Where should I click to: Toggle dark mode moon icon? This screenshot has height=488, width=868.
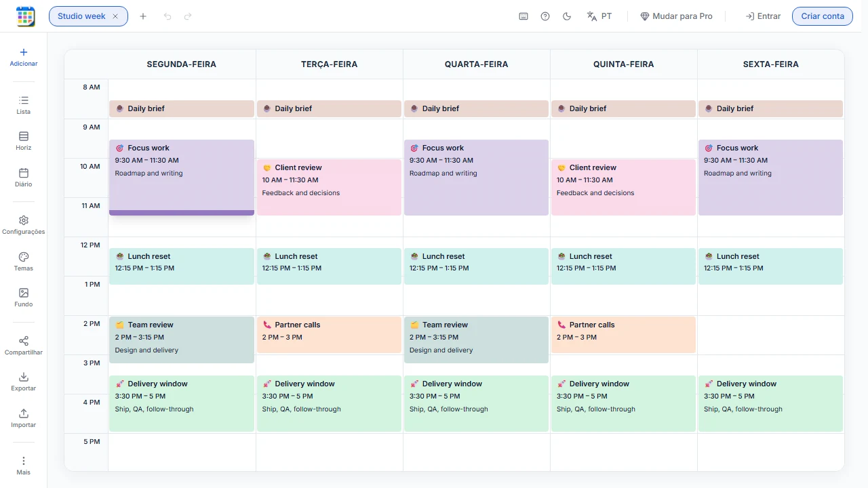[567, 16]
